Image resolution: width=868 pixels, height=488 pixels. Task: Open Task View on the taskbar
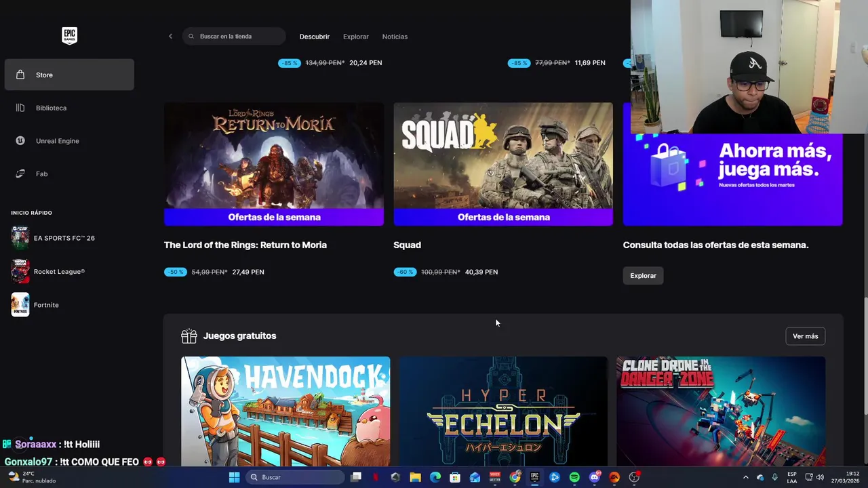coord(356,477)
